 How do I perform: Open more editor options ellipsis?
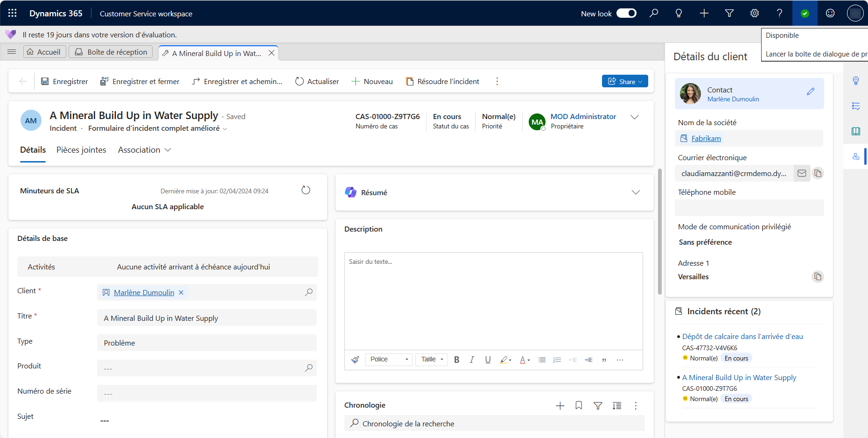click(620, 360)
